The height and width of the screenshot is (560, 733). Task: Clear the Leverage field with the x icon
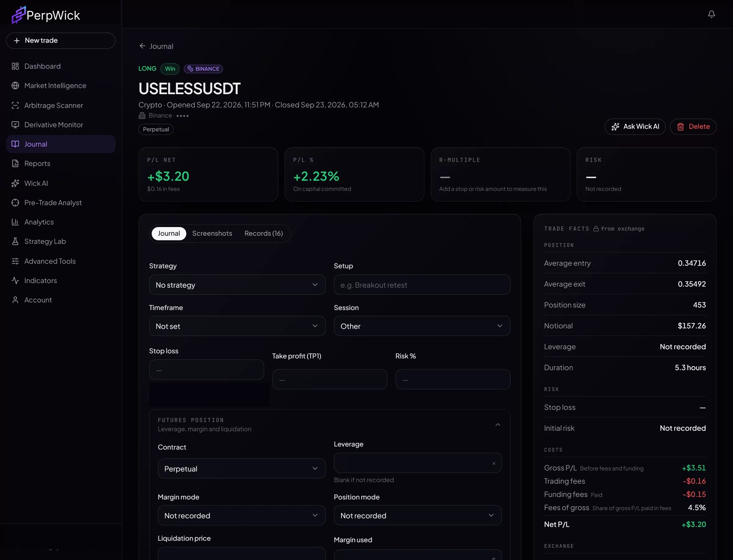pyautogui.click(x=494, y=463)
